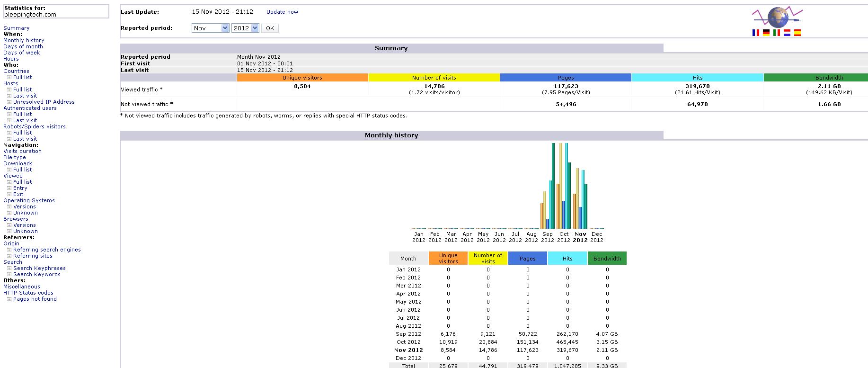The width and height of the screenshot is (868, 368).
Task: Open the AWStats globe logo
Action: pyautogui.click(x=777, y=18)
